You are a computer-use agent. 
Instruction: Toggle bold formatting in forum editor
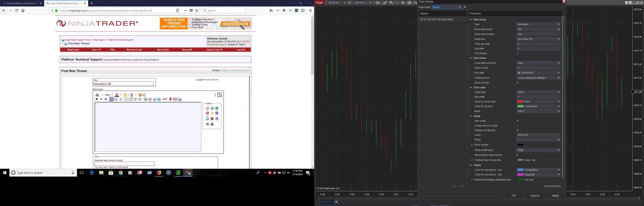point(97,99)
